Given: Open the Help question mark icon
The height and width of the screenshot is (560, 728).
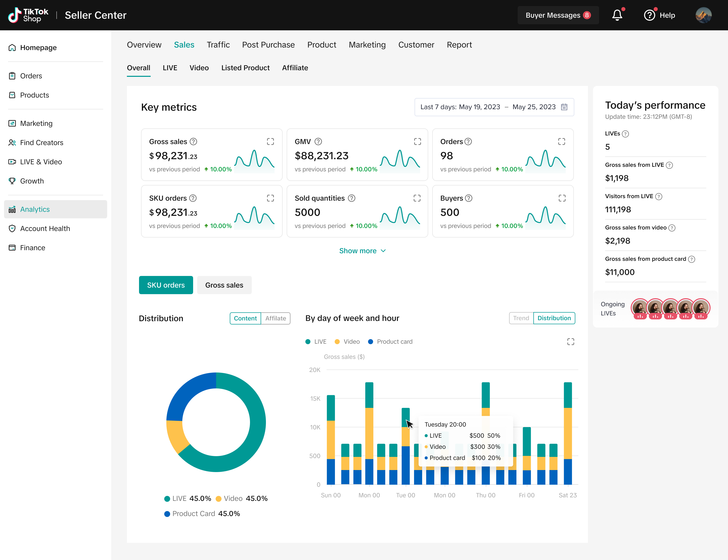Looking at the screenshot, I should tap(649, 15).
